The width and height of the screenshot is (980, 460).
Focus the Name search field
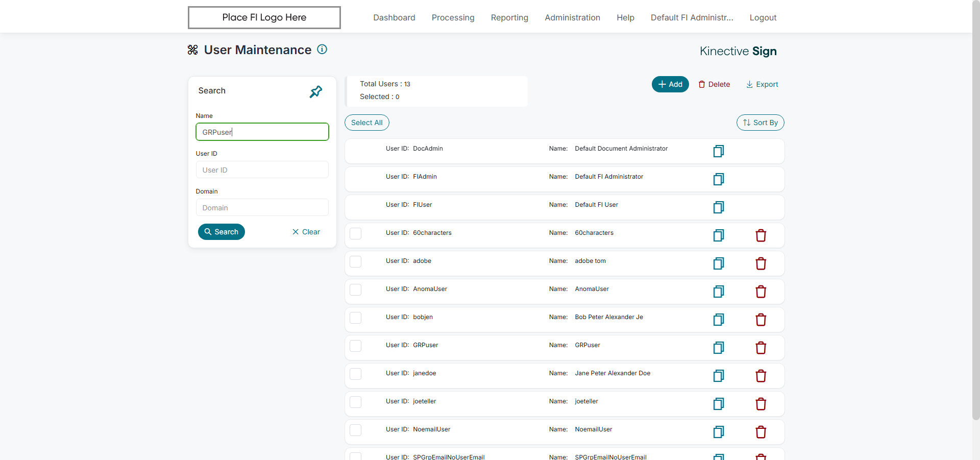coord(262,132)
